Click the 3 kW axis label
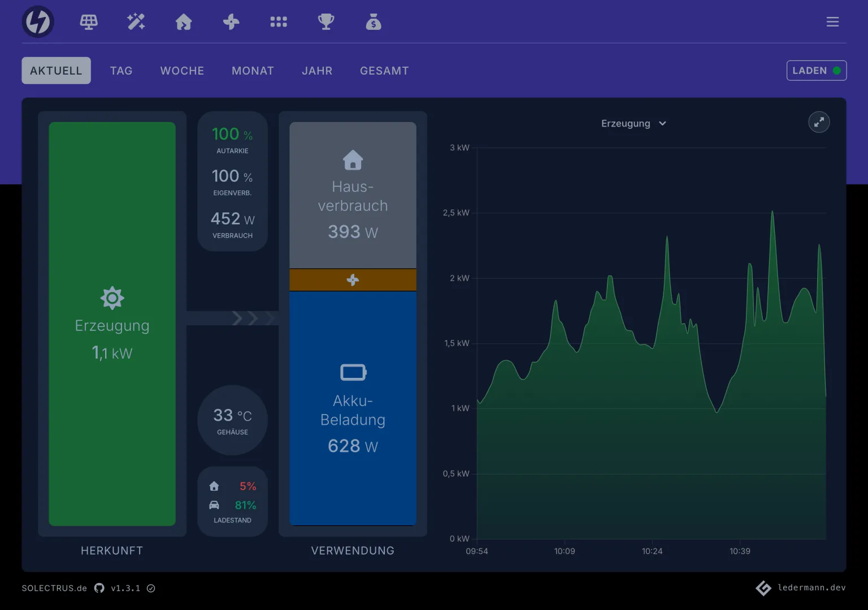The image size is (868, 610). click(459, 147)
